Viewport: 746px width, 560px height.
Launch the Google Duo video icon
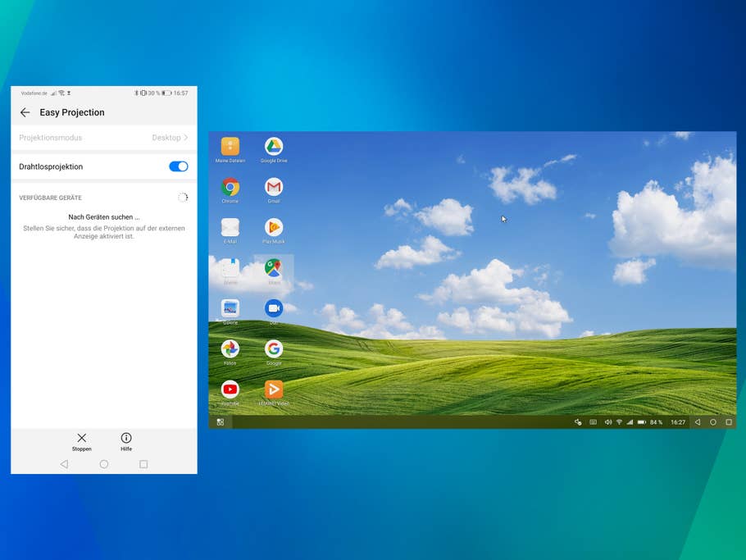point(274,307)
